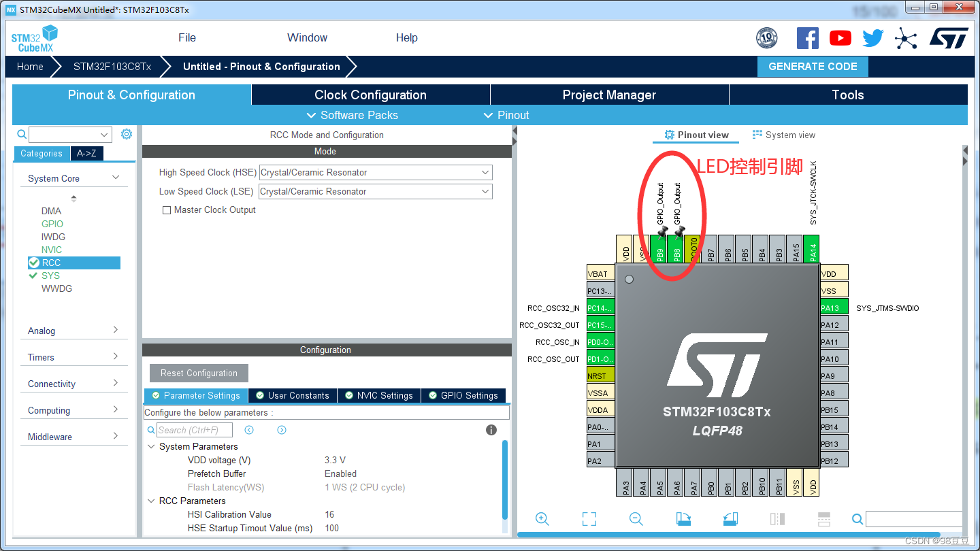980x551 pixels.
Task: Click the ST community network icon
Action: [906, 38]
